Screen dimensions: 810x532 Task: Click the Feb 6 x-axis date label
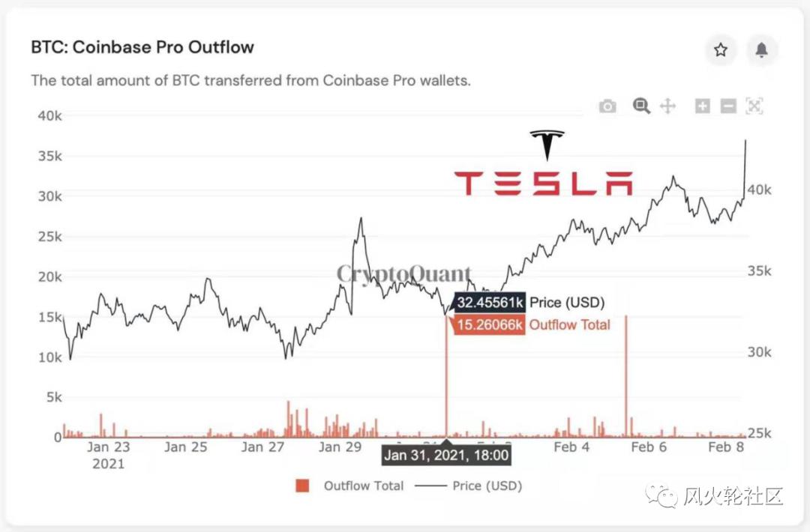[x=649, y=447]
